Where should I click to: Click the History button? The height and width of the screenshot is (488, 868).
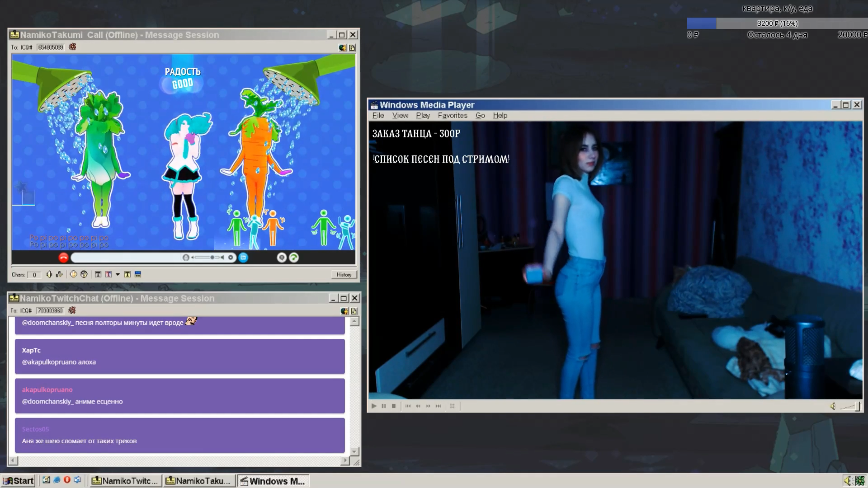[x=344, y=275]
